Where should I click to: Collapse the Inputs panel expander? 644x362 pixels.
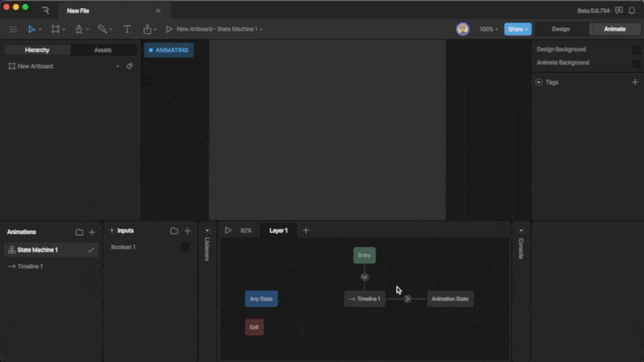[x=112, y=231]
